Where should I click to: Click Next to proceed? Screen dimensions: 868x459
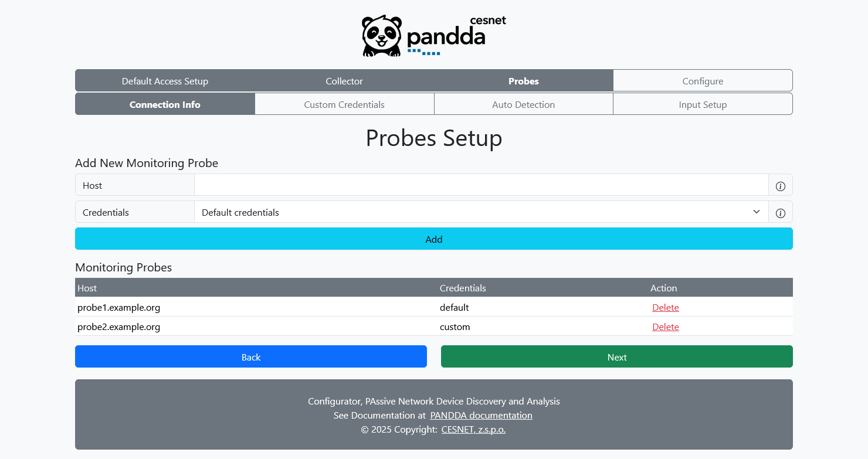click(x=616, y=356)
